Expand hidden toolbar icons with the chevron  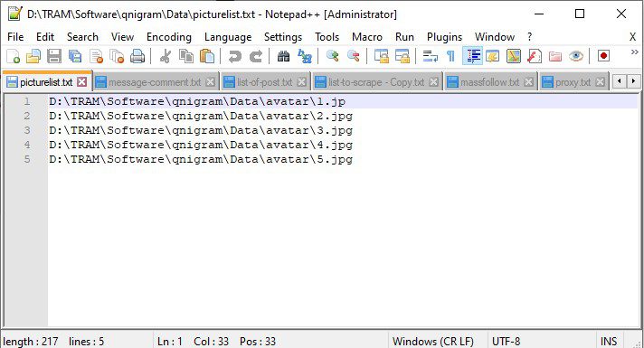[x=635, y=52]
